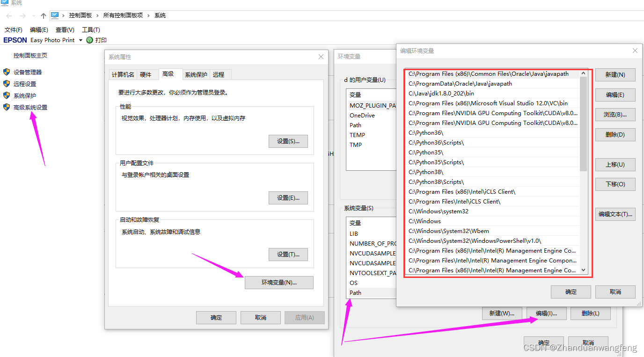Screen dimensions: 644x357
Task: Select the C:\Windows\System32\Wbem entry
Action: pyautogui.click(x=493, y=231)
